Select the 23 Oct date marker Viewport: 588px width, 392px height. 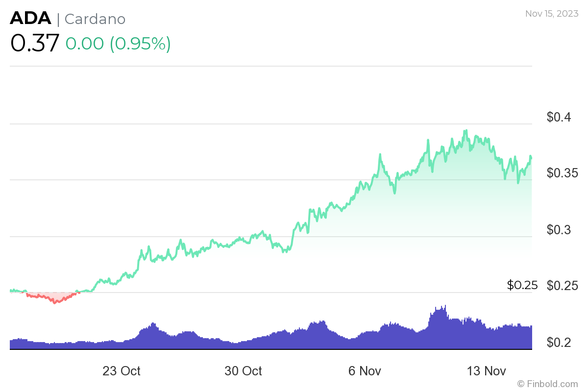click(x=122, y=371)
